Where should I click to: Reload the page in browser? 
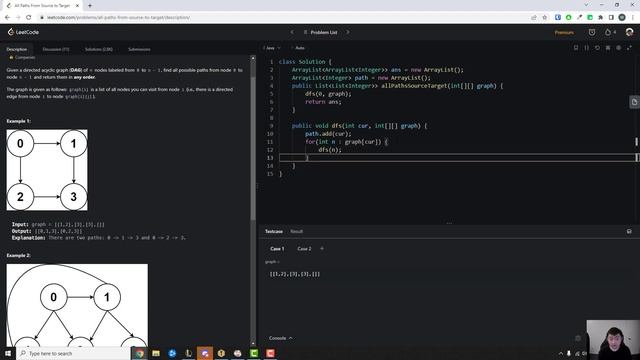pyautogui.click(x=29, y=18)
